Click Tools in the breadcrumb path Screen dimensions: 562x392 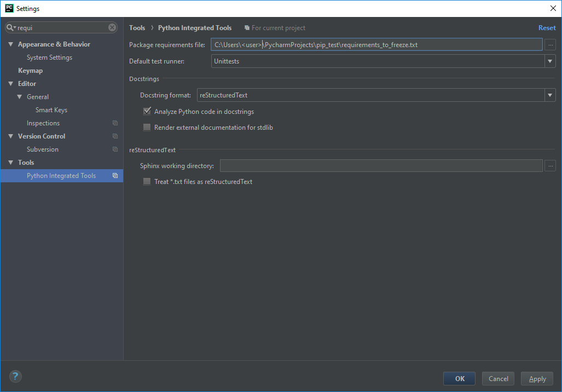pyautogui.click(x=137, y=27)
